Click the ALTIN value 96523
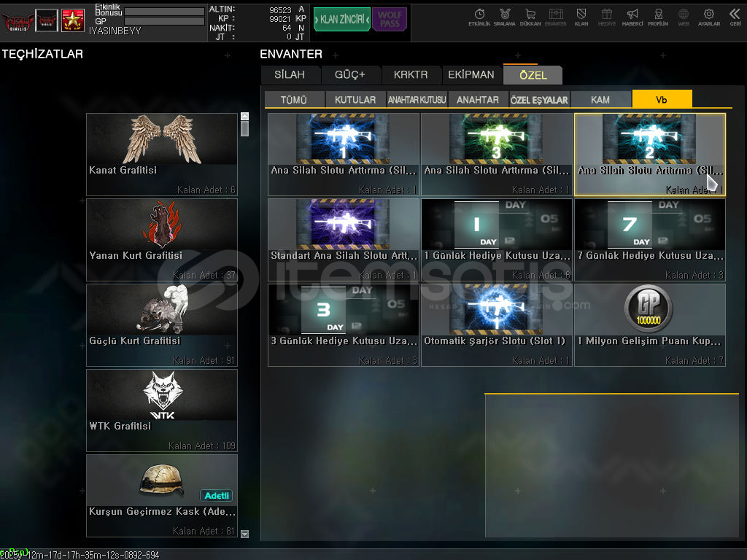This screenshot has height=560, width=747. coord(280,10)
